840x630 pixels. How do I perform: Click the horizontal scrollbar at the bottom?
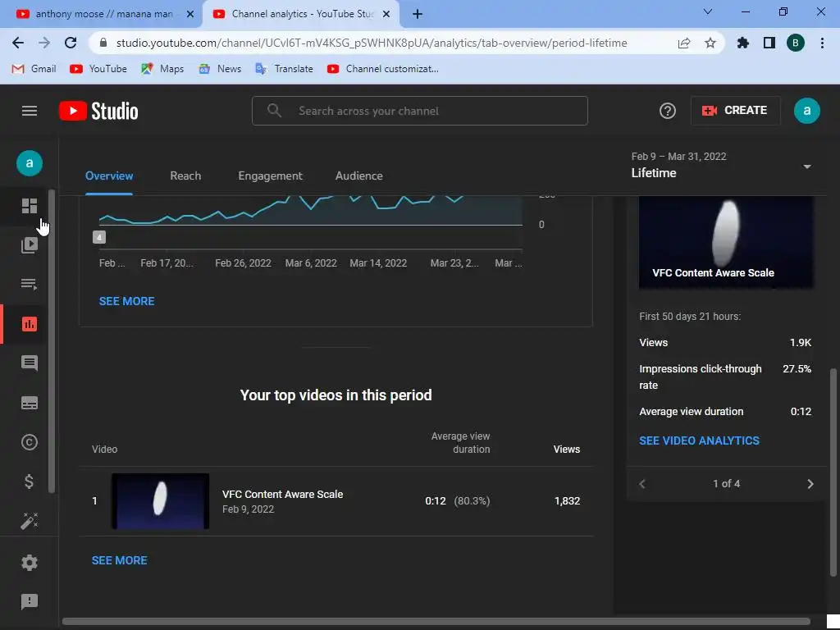(x=436, y=622)
